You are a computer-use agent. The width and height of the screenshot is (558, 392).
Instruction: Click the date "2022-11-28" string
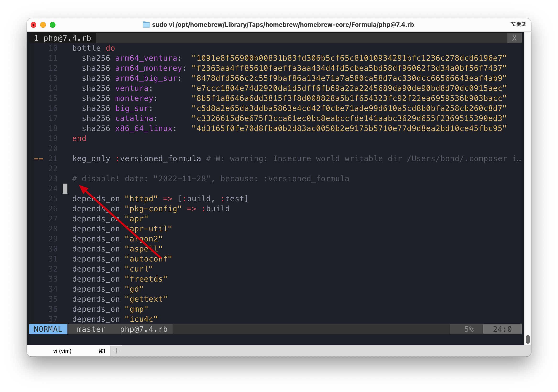pos(182,179)
